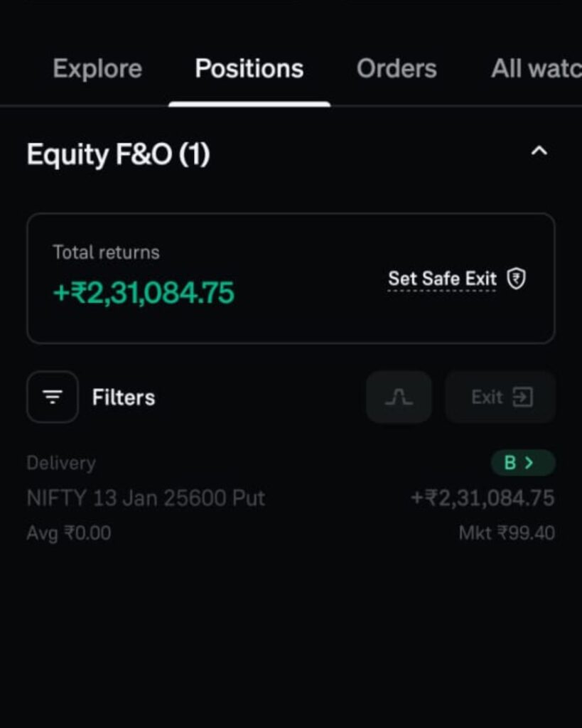Switch to the Explore tab
Screen dimensions: 582x728
(x=97, y=69)
